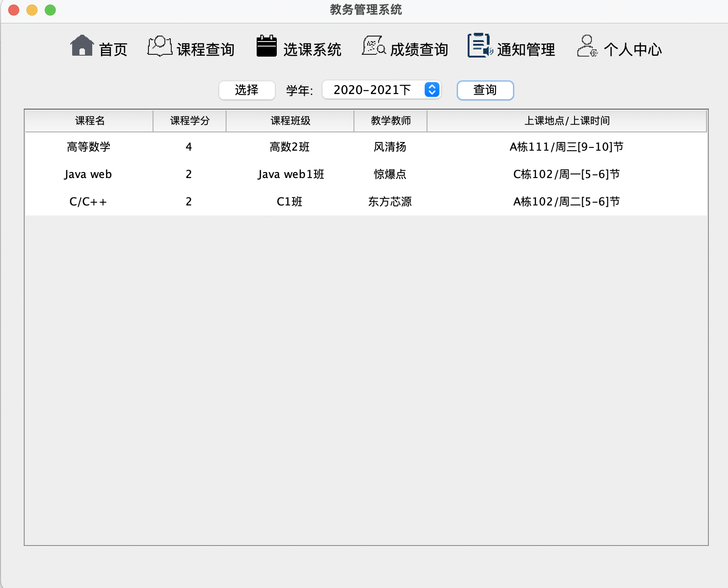Viewport: 728px width, 588px height.
Task: Click teacher 东方芯源 cell
Action: (390, 202)
